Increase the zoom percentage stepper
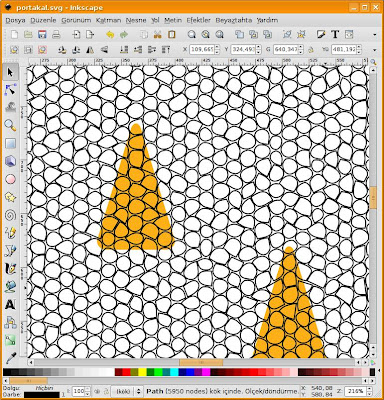Screen dimensions: 384x400 point(369,389)
